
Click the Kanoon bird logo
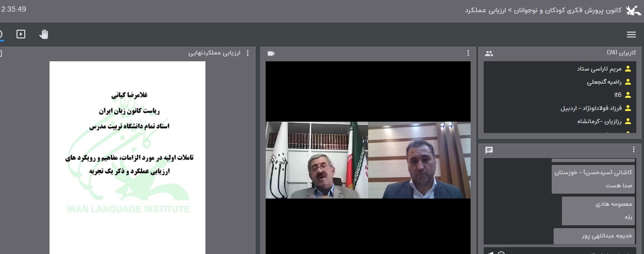[x=633, y=10]
